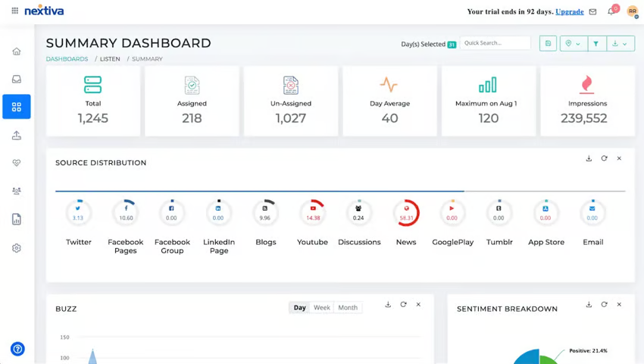
Task: Expand the dashboard download dropdown
Action: [619, 44]
